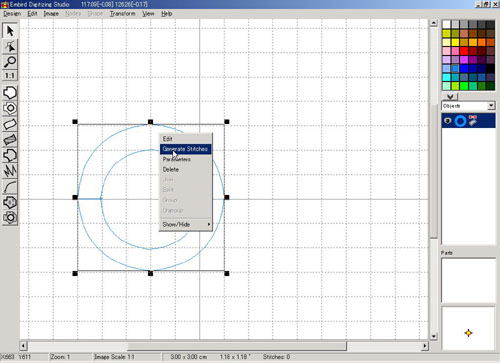Select the outlined parallelogram column tool
Screen dimensions: 500x363
[10, 124]
